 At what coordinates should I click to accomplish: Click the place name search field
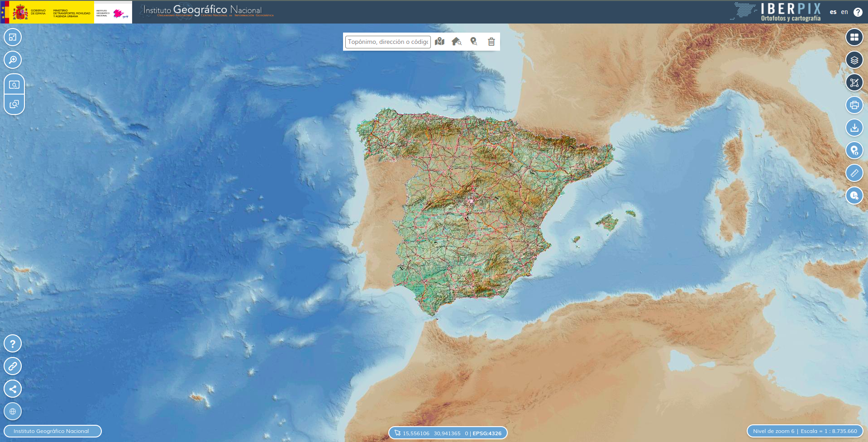coord(387,42)
